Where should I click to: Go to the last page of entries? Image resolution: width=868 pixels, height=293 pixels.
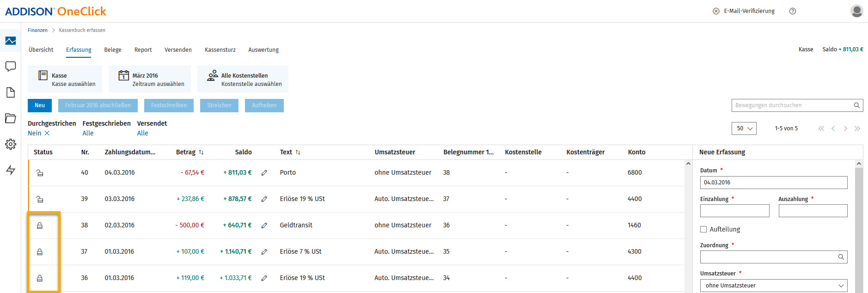click(857, 128)
